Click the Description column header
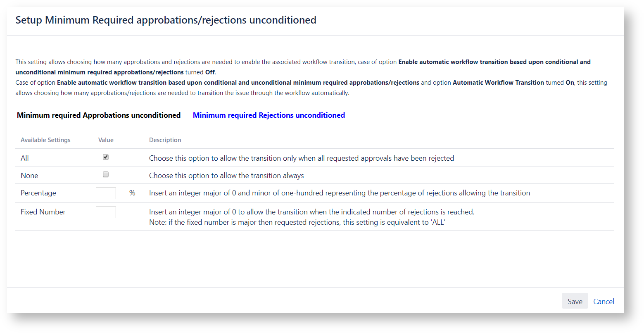The height and width of the screenshot is (333, 644). pos(165,140)
